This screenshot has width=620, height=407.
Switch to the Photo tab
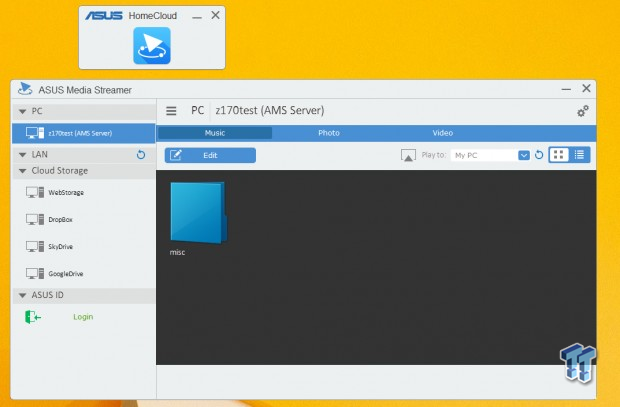click(x=328, y=133)
